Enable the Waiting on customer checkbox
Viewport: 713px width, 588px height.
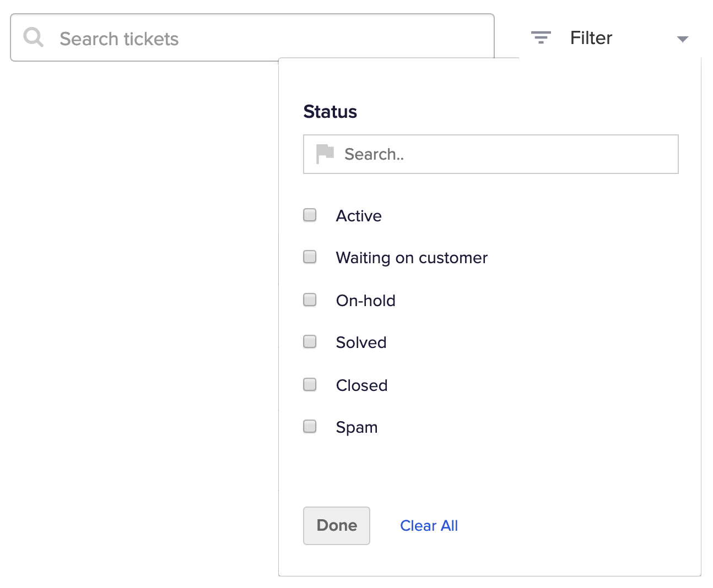click(310, 257)
